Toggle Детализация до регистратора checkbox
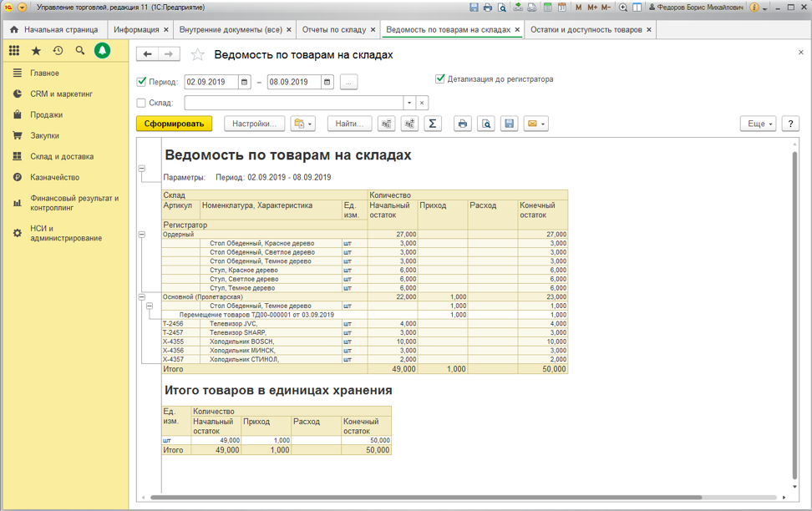 pyautogui.click(x=440, y=78)
